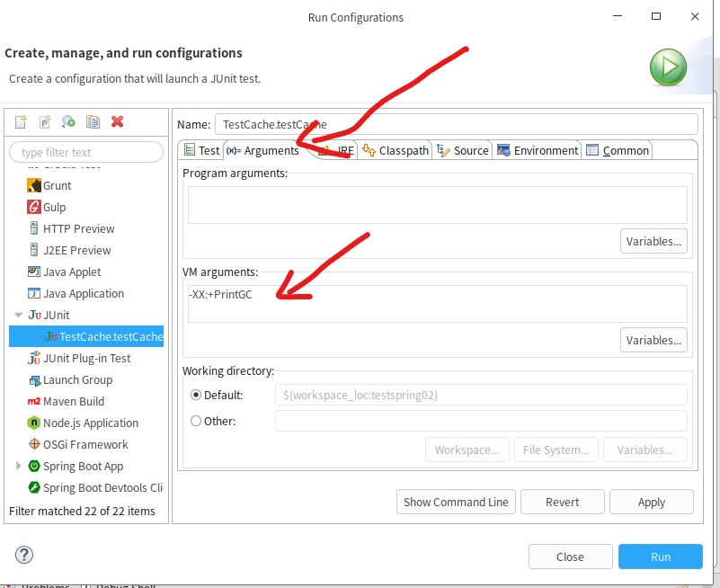Click the JUnit Plug-in Test icon

34,358
